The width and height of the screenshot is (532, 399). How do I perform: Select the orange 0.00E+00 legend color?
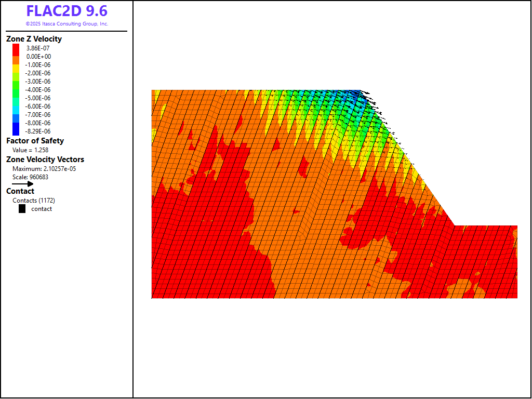tap(16, 56)
